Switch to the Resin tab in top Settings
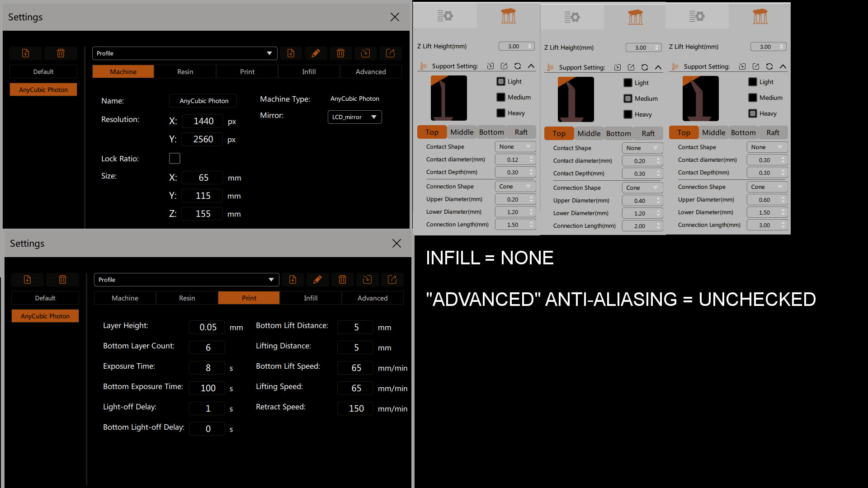The width and height of the screenshot is (868, 488). (x=185, y=72)
